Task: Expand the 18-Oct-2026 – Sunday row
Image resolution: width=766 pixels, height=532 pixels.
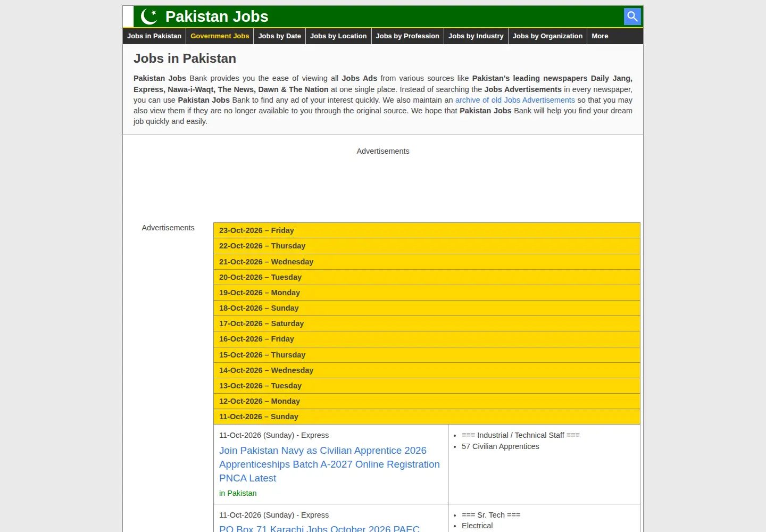Action: click(x=427, y=308)
